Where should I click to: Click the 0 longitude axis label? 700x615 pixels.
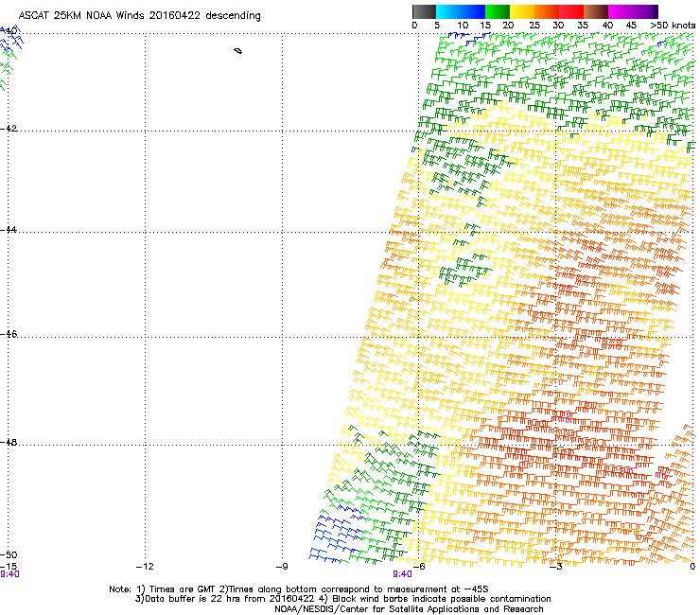pyautogui.click(x=692, y=567)
